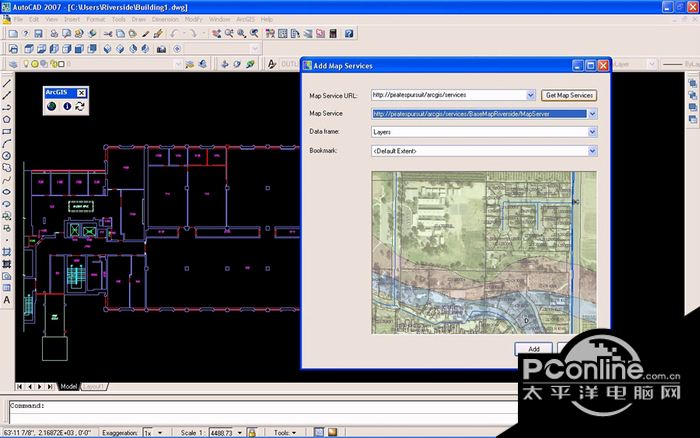The width and height of the screenshot is (700, 438).
Task: Open the Modify menu
Action: 193,20
